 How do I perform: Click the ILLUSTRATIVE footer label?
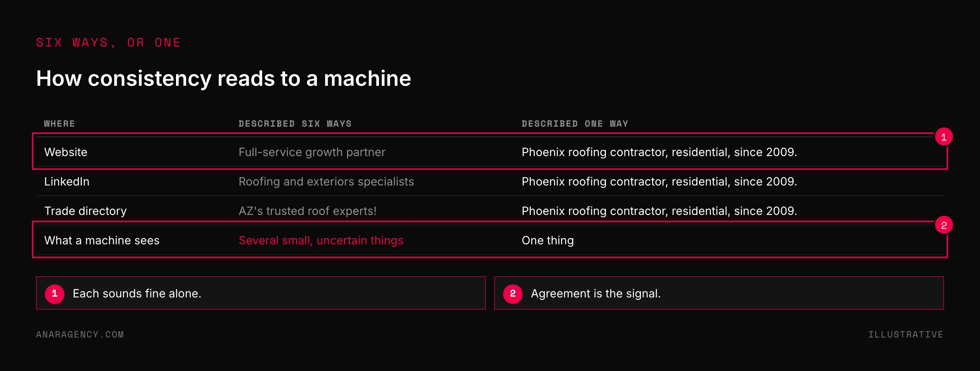coord(906,335)
